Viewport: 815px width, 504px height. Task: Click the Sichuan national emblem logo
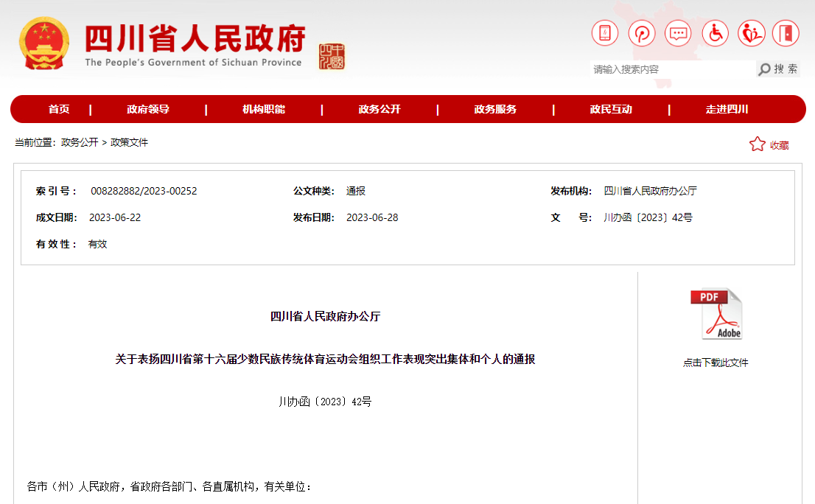coord(44,43)
